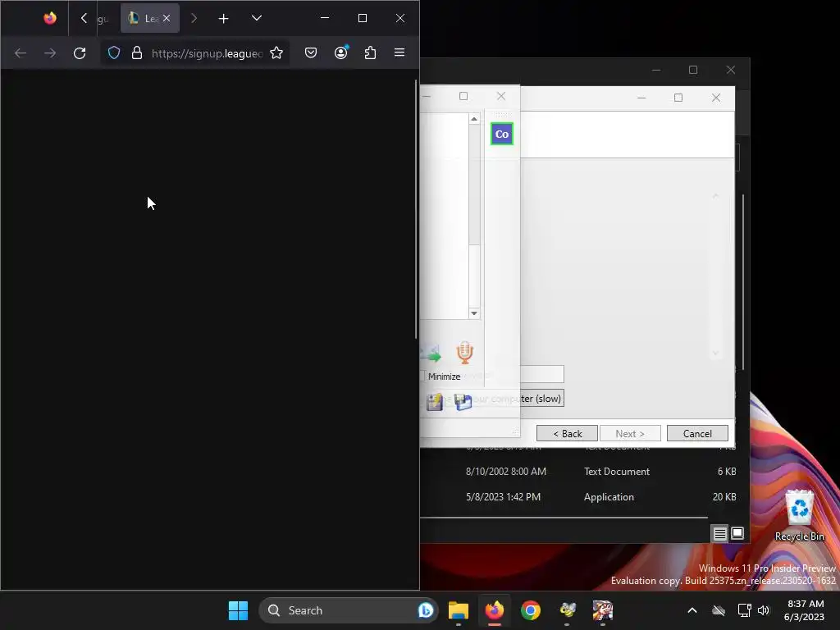
Task: Open volume speaker tray icon
Action: (x=764, y=610)
